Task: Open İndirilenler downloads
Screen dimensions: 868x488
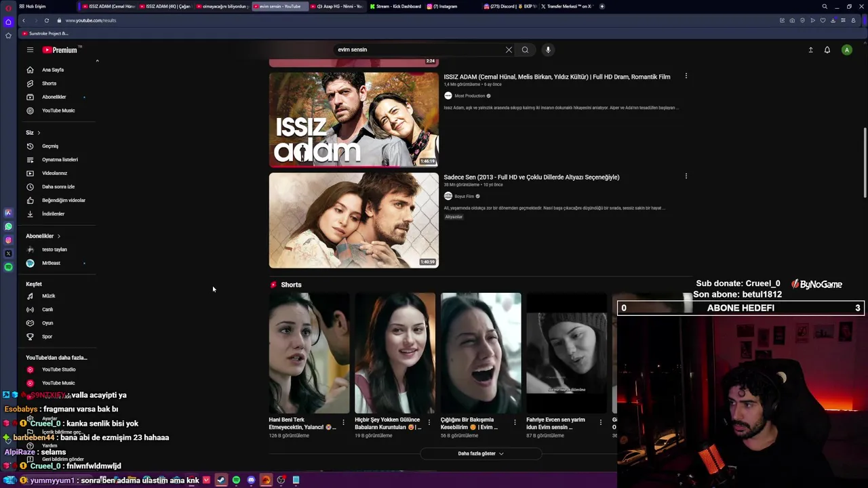Action: click(53, 213)
